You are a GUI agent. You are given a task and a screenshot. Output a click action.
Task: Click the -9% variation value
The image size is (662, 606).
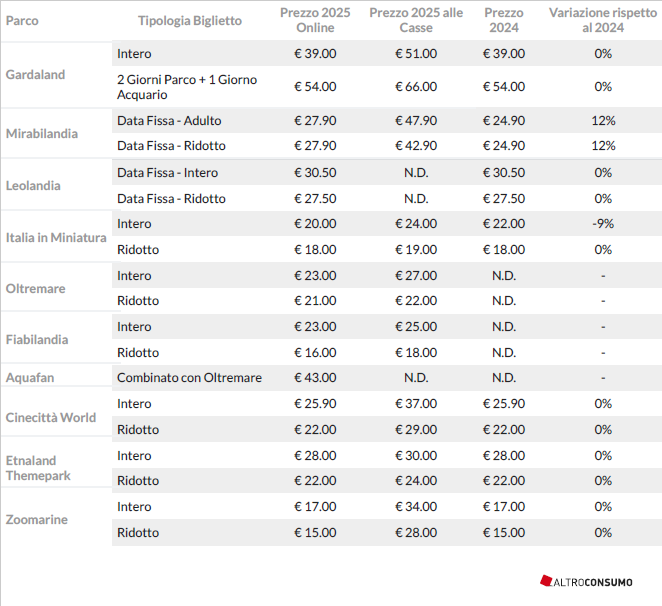pos(603,223)
